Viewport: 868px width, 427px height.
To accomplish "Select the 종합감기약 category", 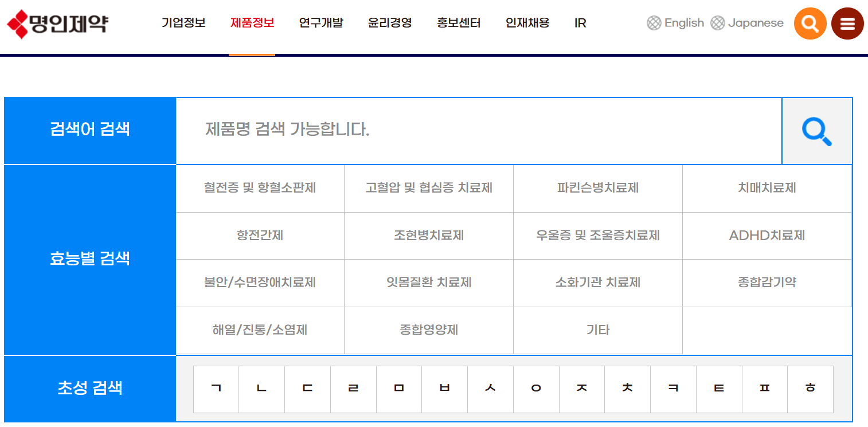I will click(x=767, y=283).
